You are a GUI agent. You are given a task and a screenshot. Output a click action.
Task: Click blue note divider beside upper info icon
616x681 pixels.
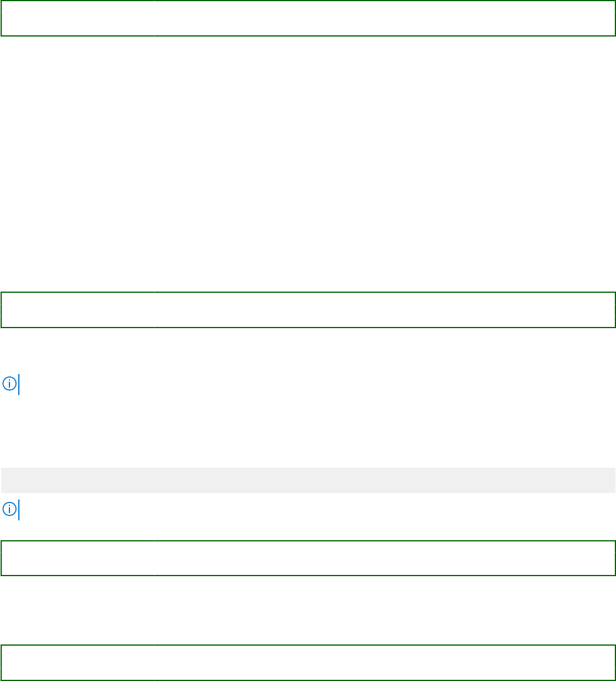point(19,384)
